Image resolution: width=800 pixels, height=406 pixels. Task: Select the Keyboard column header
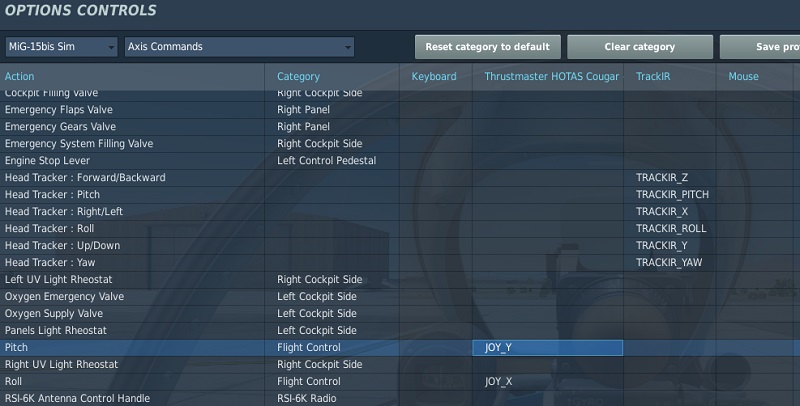tap(436, 77)
